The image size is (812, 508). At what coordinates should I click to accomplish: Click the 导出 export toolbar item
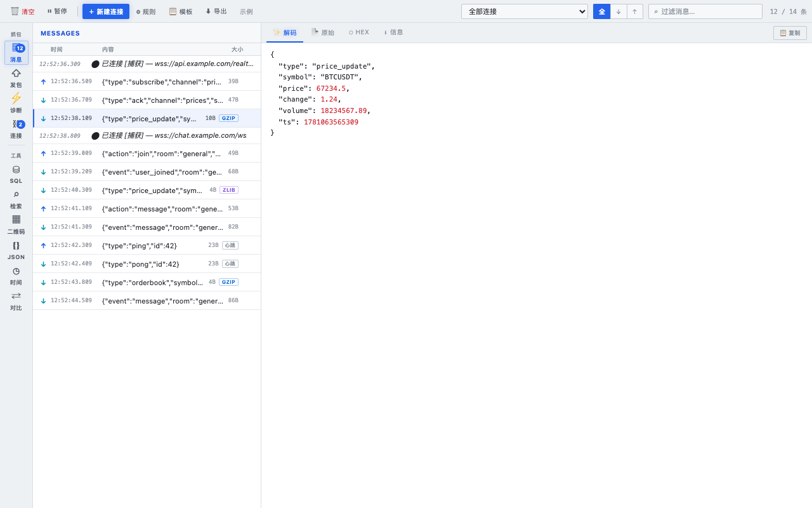[x=216, y=11]
